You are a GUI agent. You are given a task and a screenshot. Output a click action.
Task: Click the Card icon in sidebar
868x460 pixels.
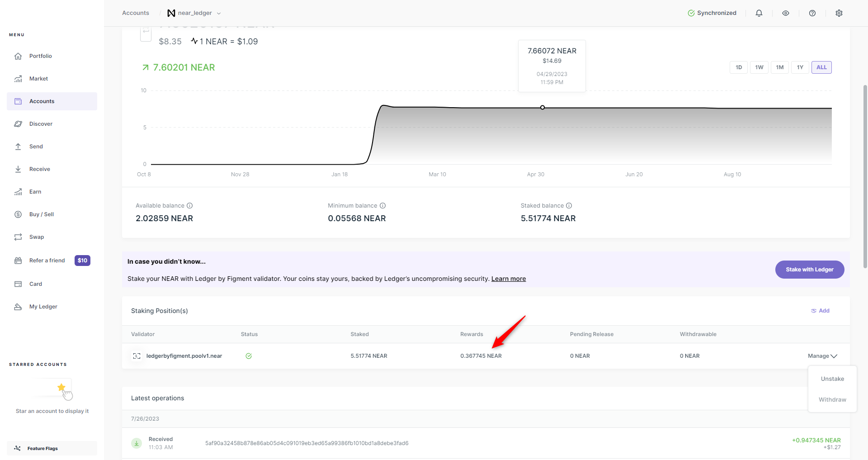tap(18, 284)
